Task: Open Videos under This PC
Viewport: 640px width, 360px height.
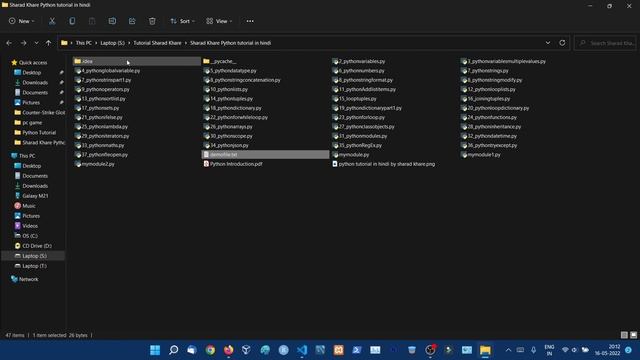Action: 30,226
